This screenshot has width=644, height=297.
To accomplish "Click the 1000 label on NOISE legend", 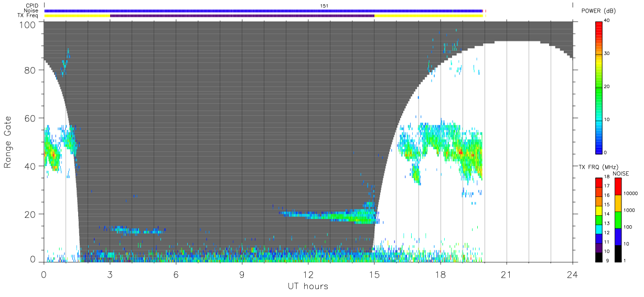I will pyautogui.click(x=629, y=210).
